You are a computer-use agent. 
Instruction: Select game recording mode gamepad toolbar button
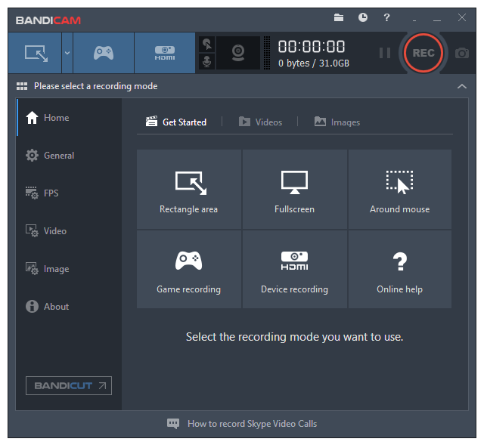104,53
